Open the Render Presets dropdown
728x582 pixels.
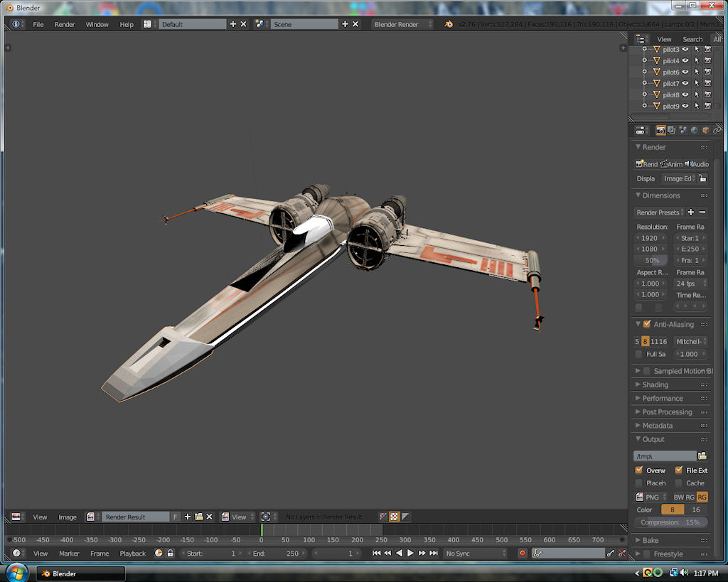click(659, 212)
